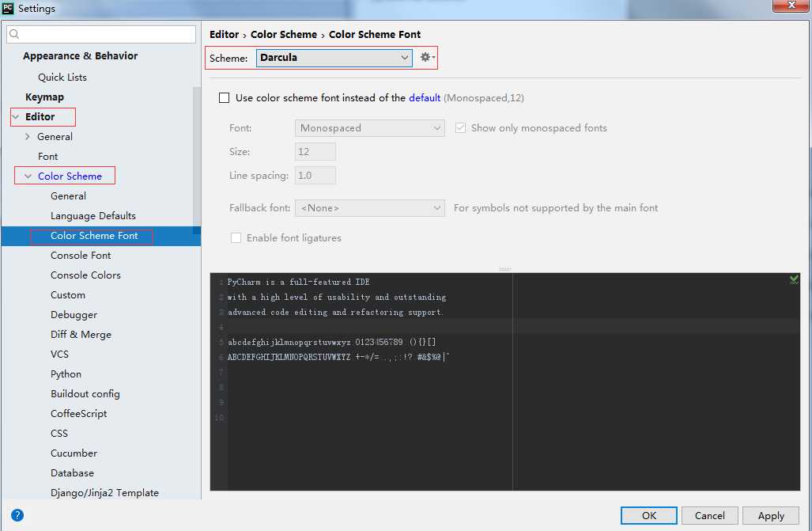Image resolution: width=812 pixels, height=531 pixels.
Task: Select Console Colors item
Action: (85, 275)
